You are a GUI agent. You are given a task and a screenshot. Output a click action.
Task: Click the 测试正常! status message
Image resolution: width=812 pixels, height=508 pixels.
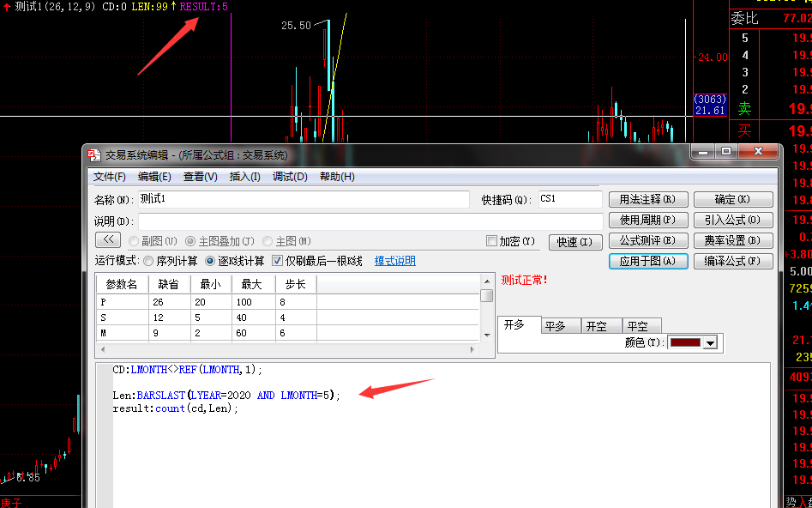coord(524,281)
